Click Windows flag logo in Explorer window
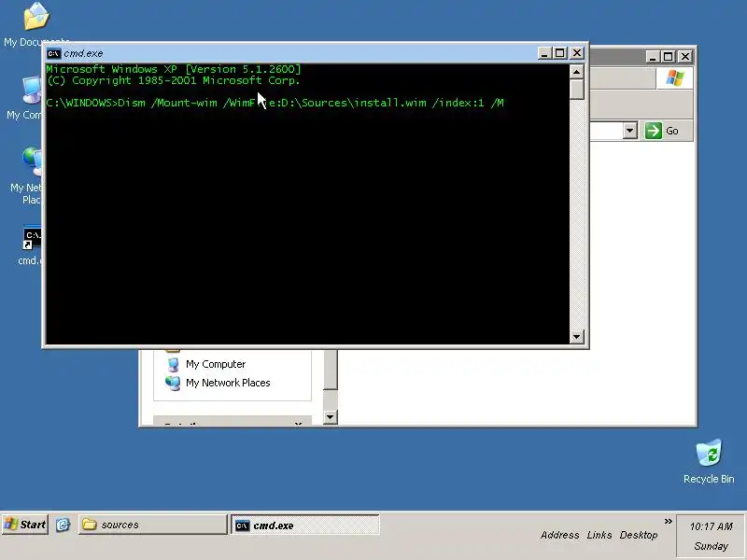This screenshot has height=560, width=747. 674,77
